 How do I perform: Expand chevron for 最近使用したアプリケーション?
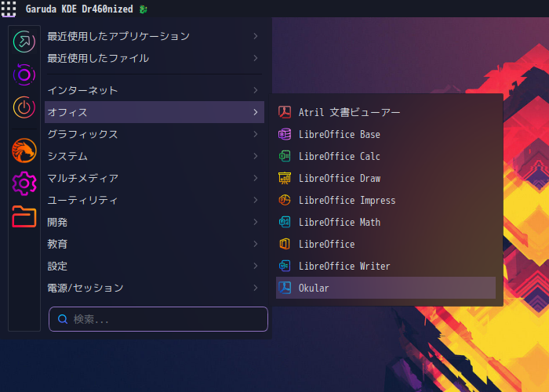pyautogui.click(x=256, y=36)
